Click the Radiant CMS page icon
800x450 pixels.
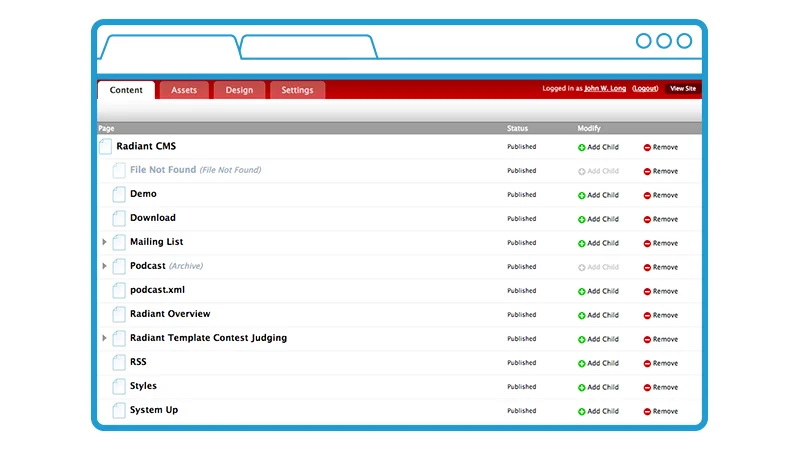(106, 146)
